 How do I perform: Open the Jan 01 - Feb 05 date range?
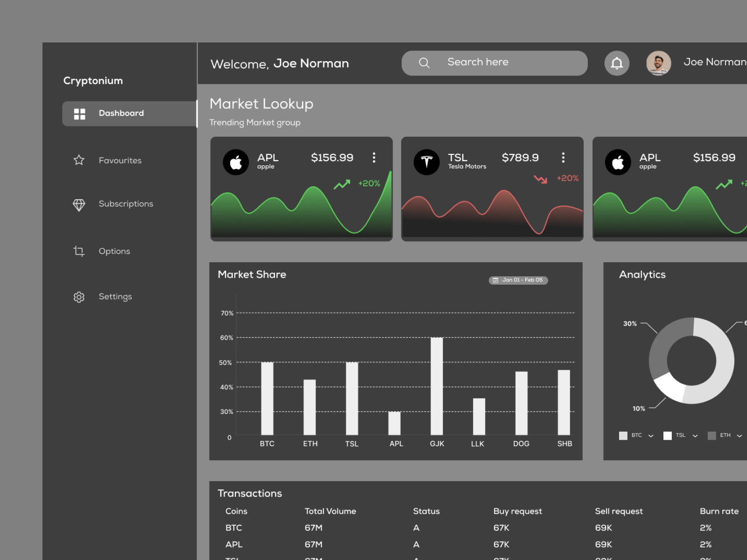[x=518, y=280]
